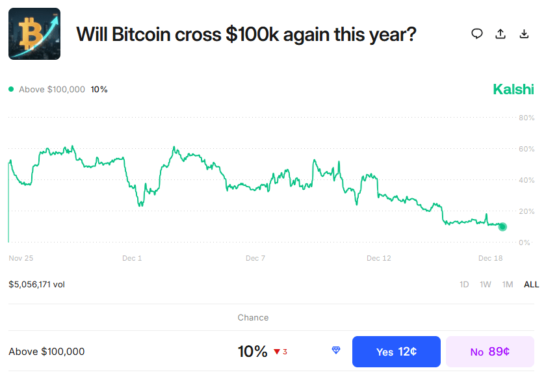Select the ALL time range
Viewport: 559px width, 392px height.
coord(531,284)
